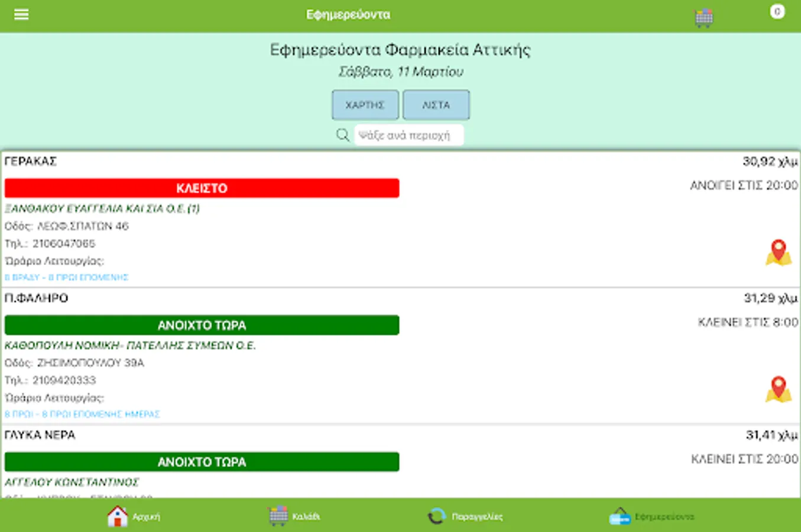Click ΚΛΕΙΝΕΙ ΣΤΙΣ 20:00 text
The width and height of the screenshot is (801, 532).
point(745,459)
